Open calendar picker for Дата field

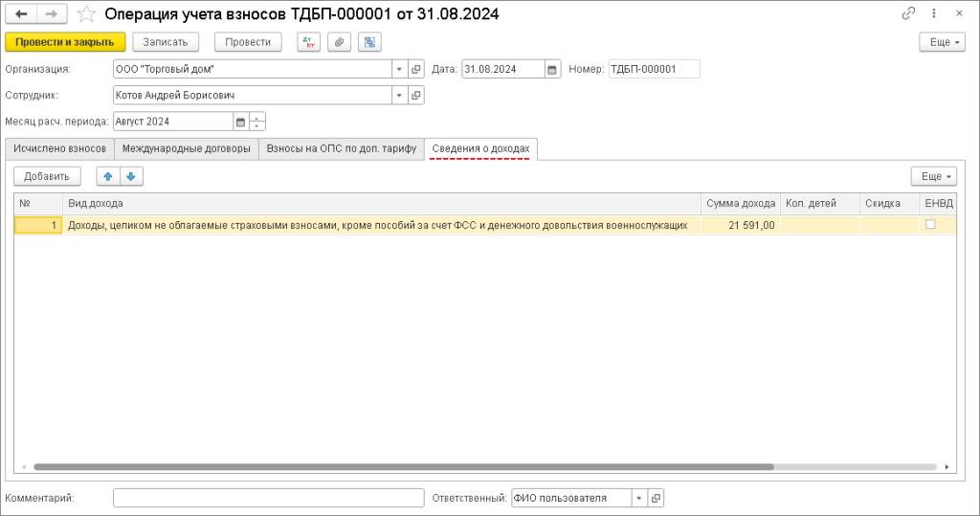pyautogui.click(x=552, y=69)
